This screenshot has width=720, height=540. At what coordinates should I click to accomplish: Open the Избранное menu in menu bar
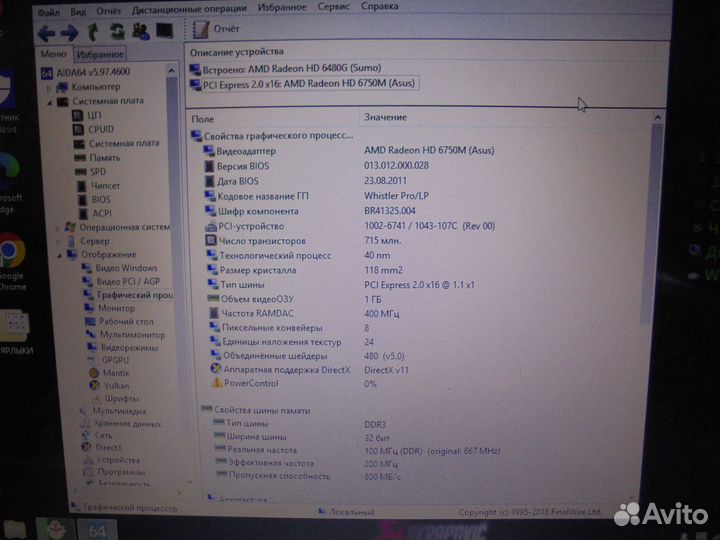coord(282,7)
